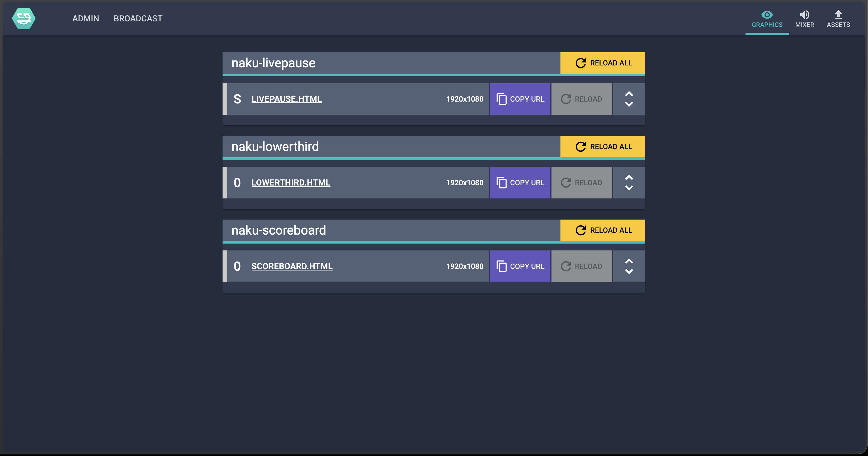The width and height of the screenshot is (868, 456).
Task: Expand the SCOREBOARD.HTML instance details
Action: point(629,266)
